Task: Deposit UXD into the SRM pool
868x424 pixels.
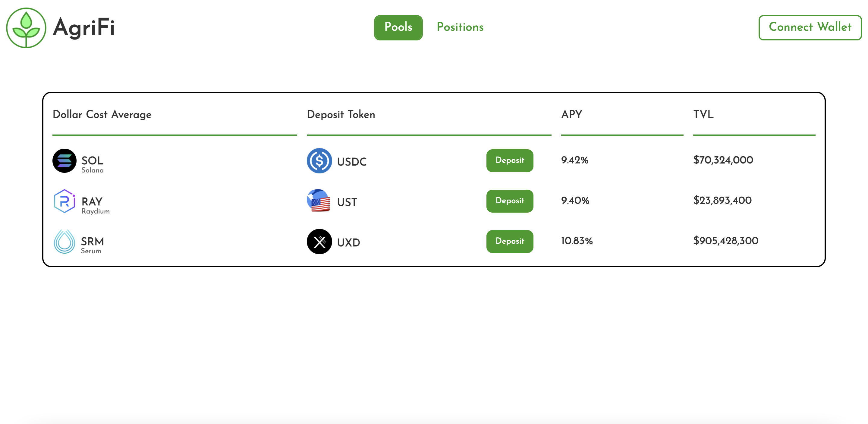Action: [x=509, y=241]
